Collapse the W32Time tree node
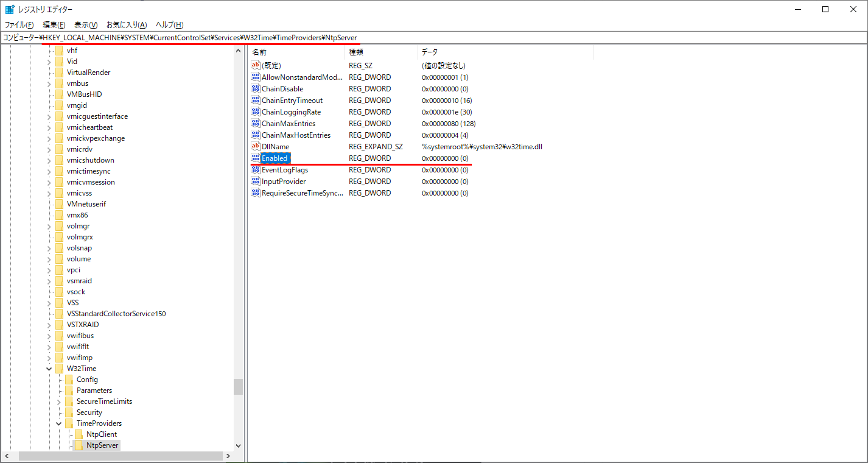Viewport: 868px width, 463px height. tap(49, 369)
